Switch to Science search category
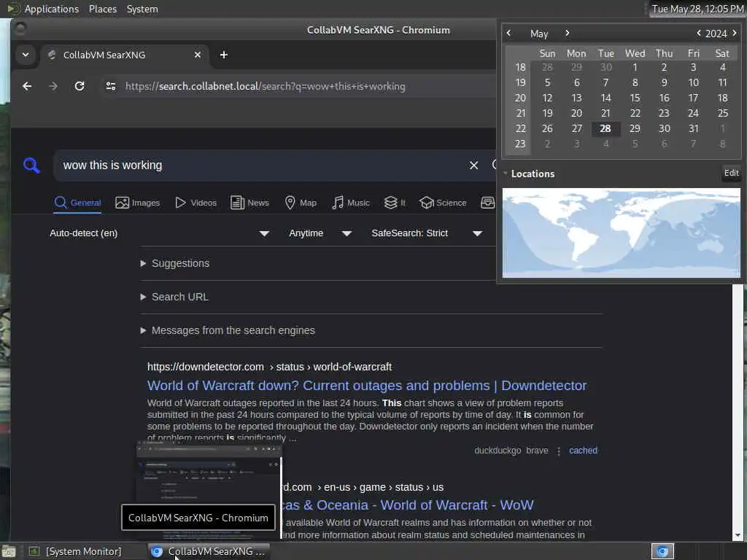747x560 pixels. pos(443,203)
